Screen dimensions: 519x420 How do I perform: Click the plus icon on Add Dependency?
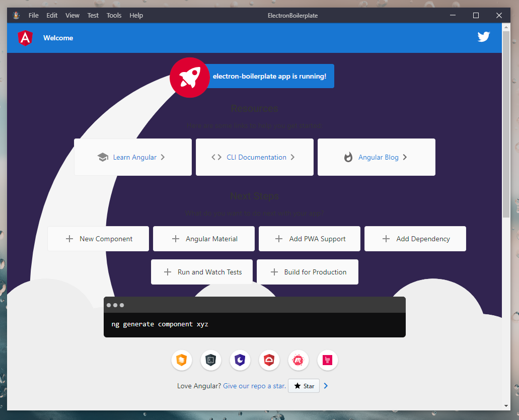click(x=386, y=239)
